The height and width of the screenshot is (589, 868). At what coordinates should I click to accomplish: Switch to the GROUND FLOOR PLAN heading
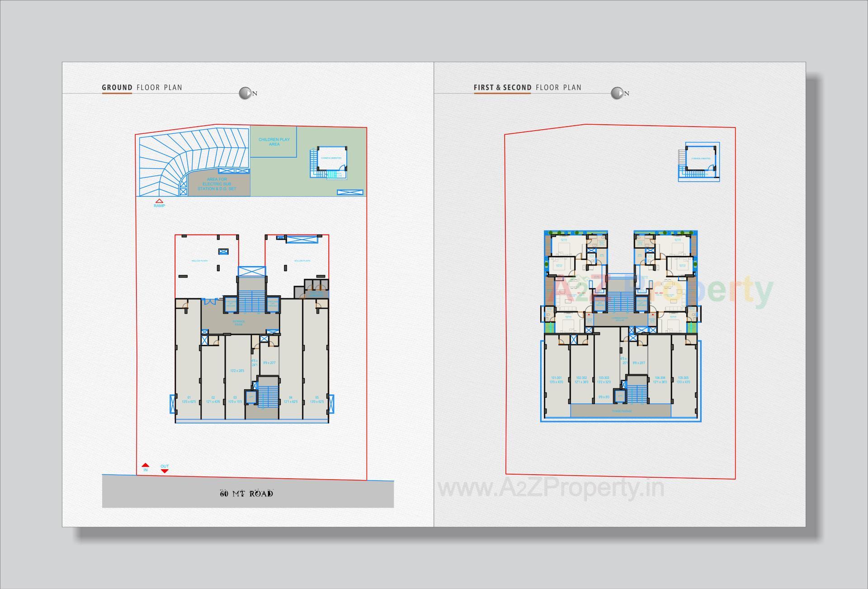pyautogui.click(x=142, y=88)
